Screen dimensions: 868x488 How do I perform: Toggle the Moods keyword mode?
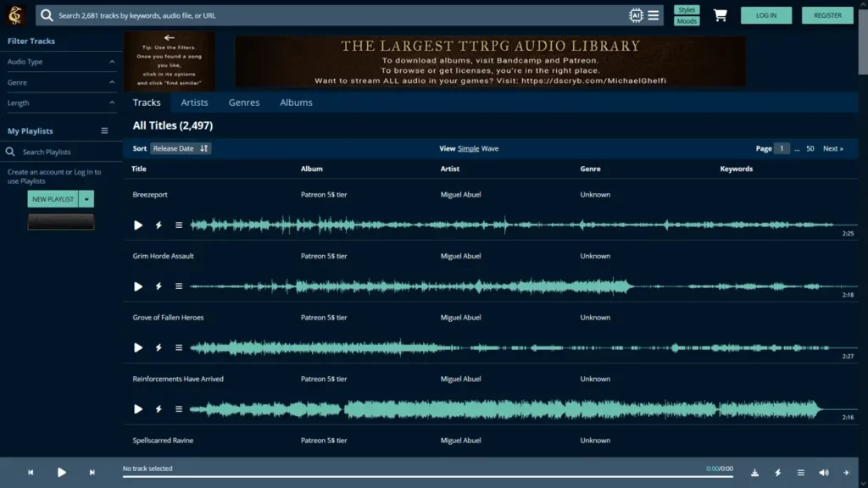click(686, 19)
